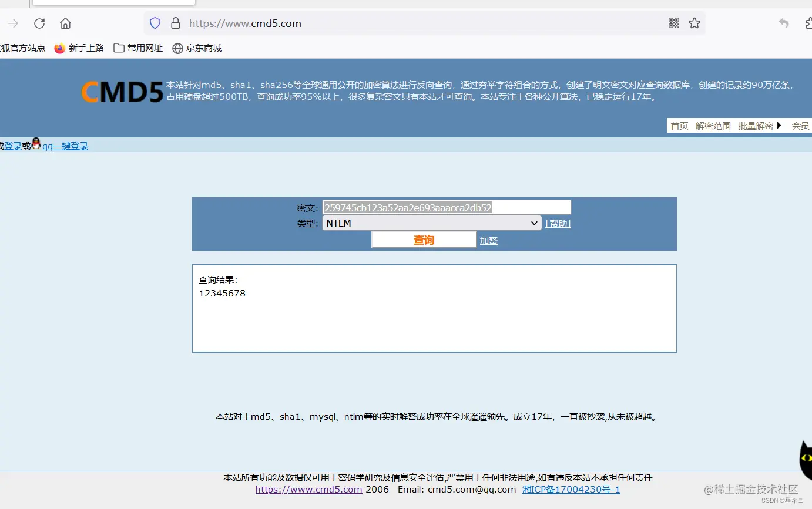Reload the page with the refresh icon
The height and width of the screenshot is (509, 812).
pos(39,23)
